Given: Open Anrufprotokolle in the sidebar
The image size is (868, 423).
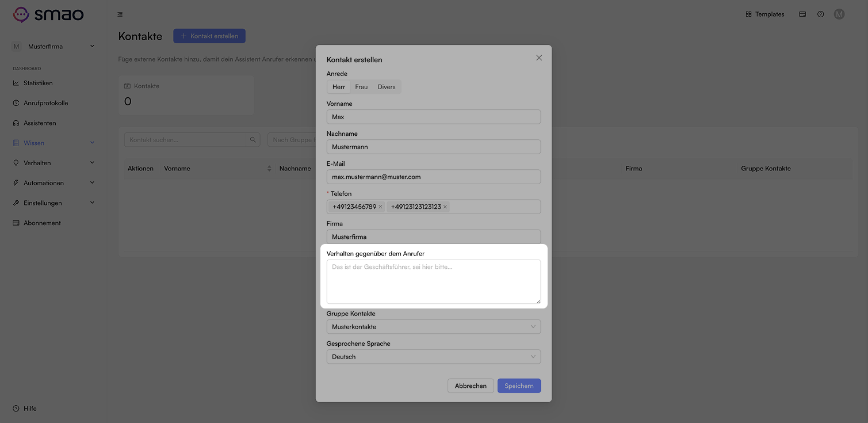Looking at the screenshot, I should (45, 103).
